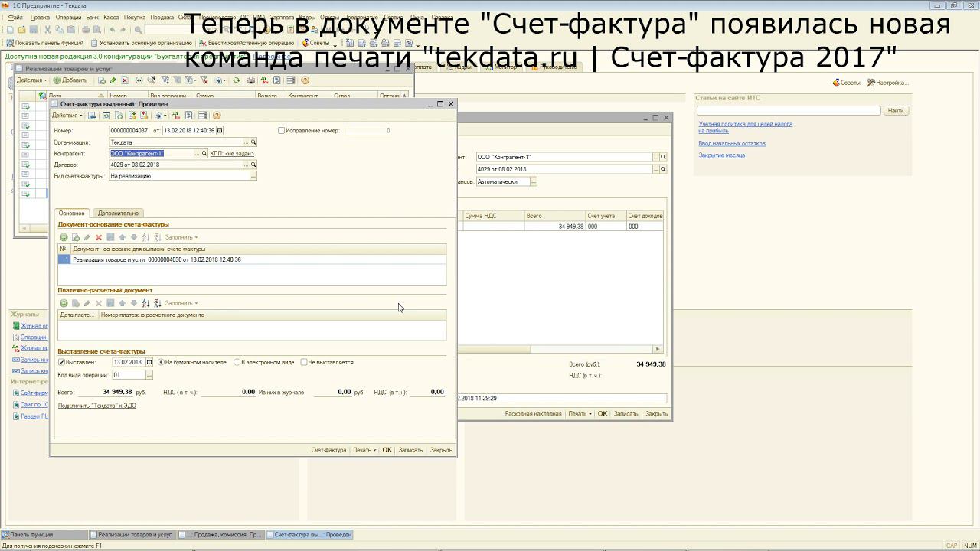Move row down in Документ-основание toolbar
This screenshot has width=980, height=551.
pos(134,237)
